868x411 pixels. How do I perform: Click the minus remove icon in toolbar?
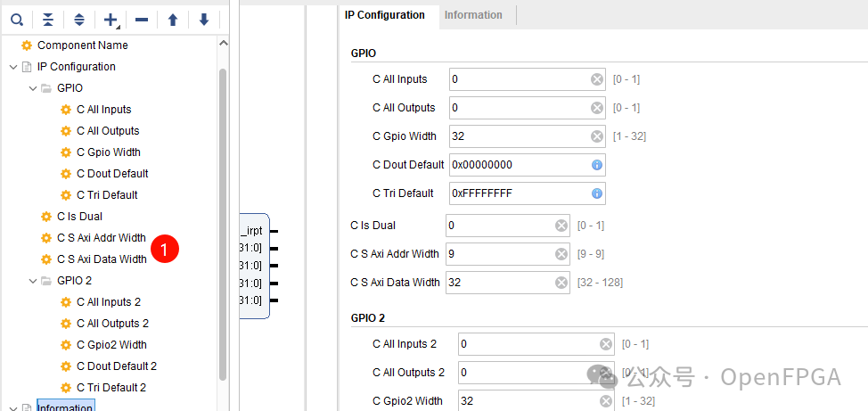(142, 21)
